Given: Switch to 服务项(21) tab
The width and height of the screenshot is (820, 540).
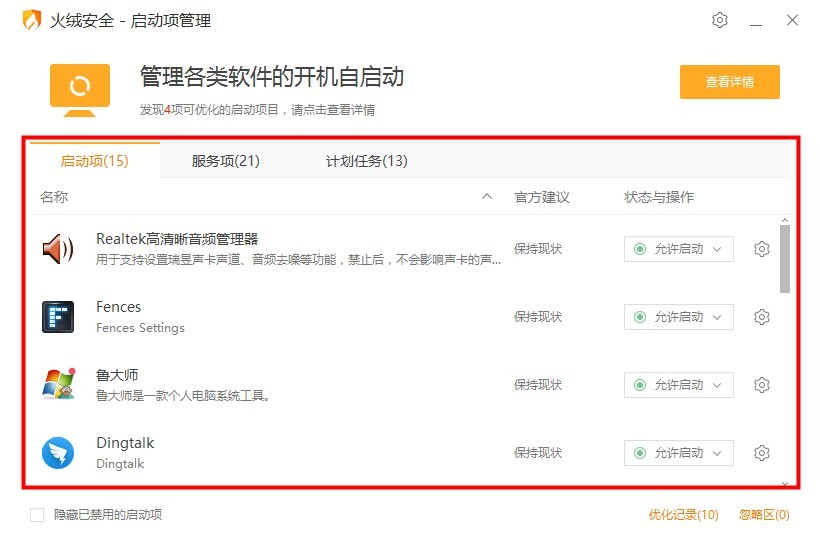Looking at the screenshot, I should [225, 161].
